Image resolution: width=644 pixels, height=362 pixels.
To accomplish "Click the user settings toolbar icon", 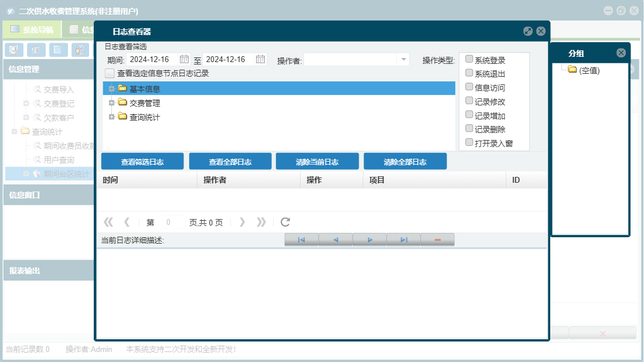I will coord(80,50).
